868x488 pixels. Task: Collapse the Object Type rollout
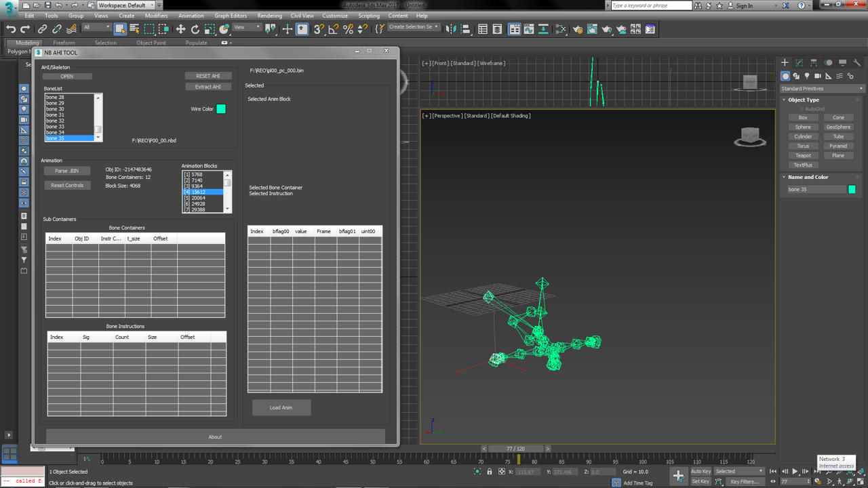(804, 100)
